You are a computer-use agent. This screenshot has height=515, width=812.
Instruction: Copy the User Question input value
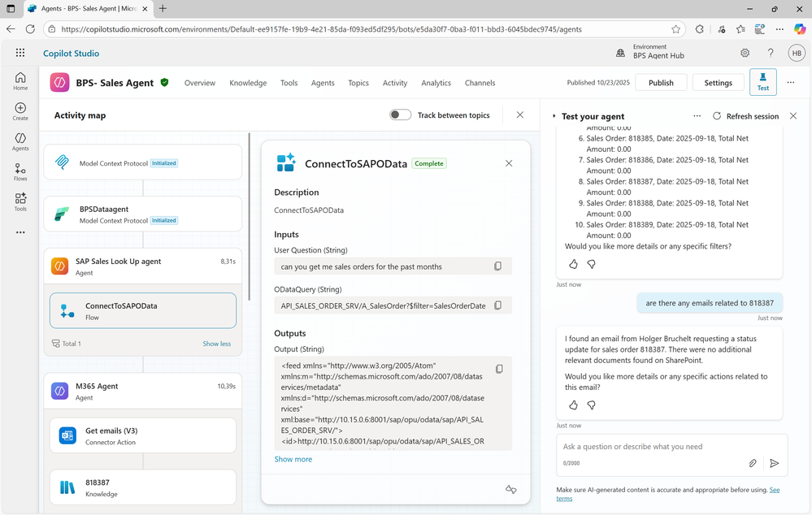click(x=498, y=266)
